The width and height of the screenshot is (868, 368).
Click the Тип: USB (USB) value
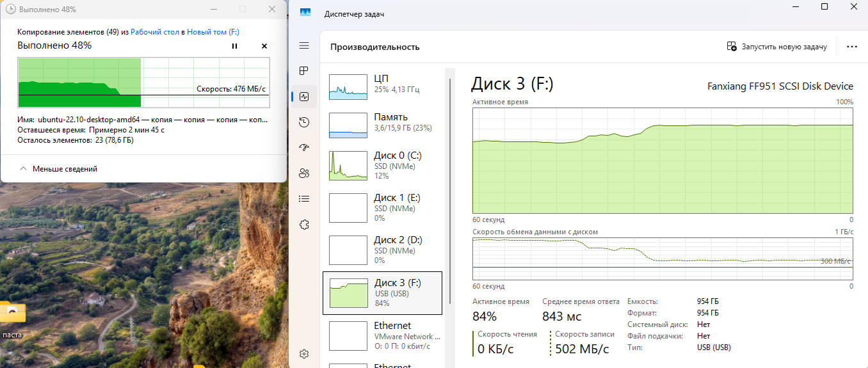(x=714, y=348)
